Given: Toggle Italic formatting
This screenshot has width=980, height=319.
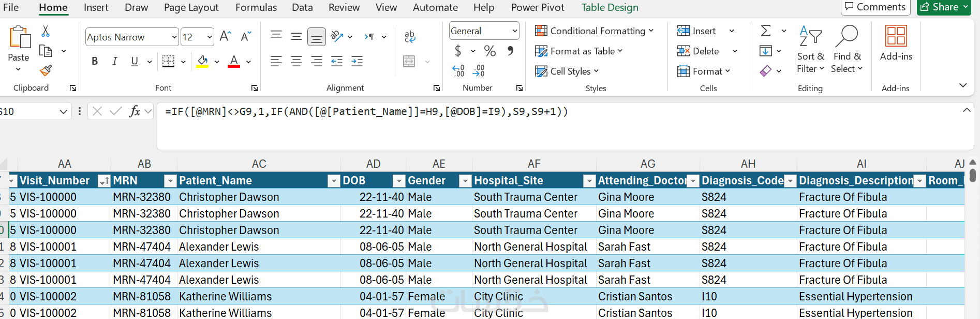Looking at the screenshot, I should coord(114,61).
